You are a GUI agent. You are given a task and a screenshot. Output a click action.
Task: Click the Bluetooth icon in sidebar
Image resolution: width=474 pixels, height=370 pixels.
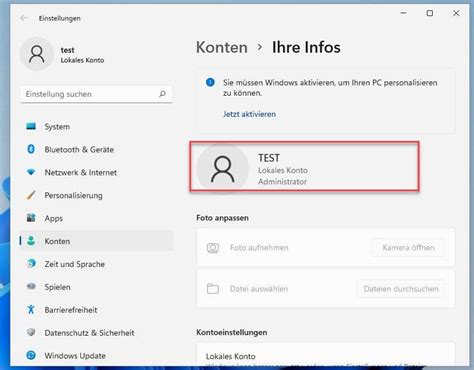click(31, 149)
